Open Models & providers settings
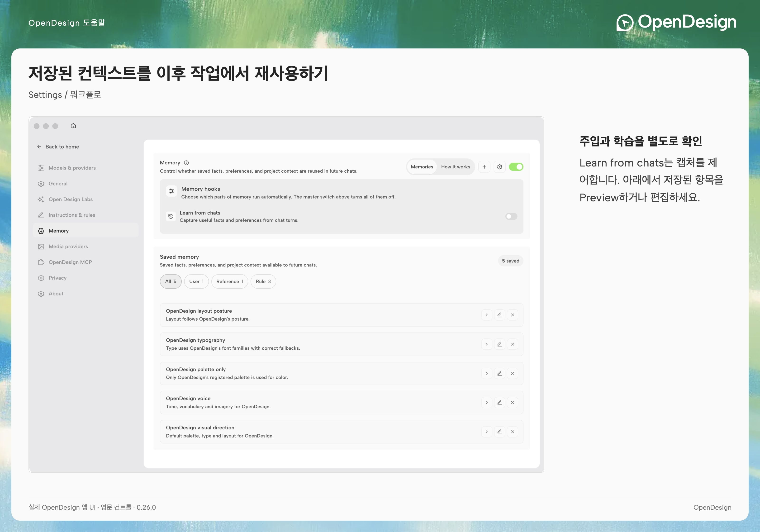This screenshot has height=532, width=760. (86, 168)
